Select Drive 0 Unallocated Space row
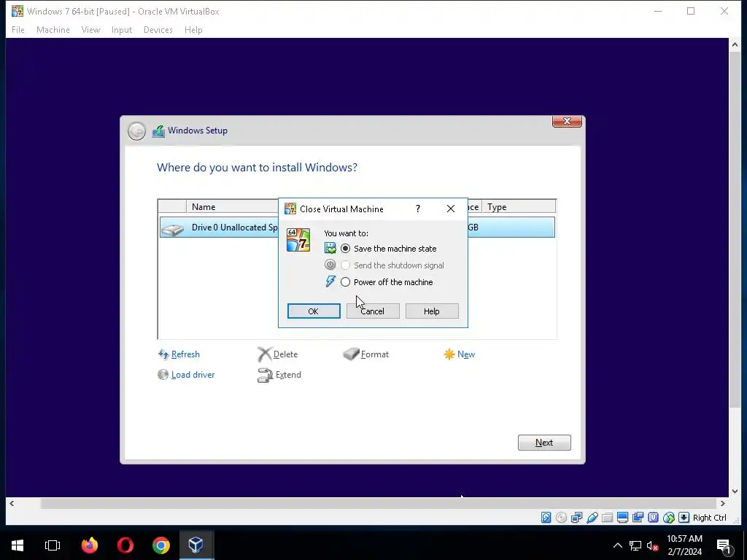 click(x=357, y=227)
